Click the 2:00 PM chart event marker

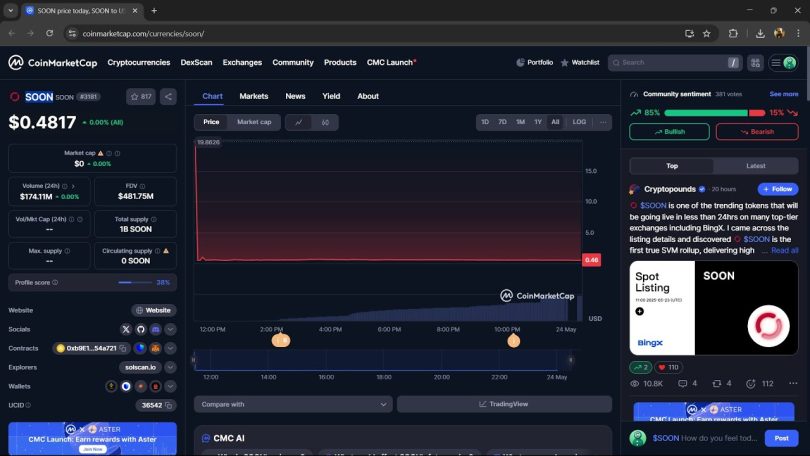point(281,340)
